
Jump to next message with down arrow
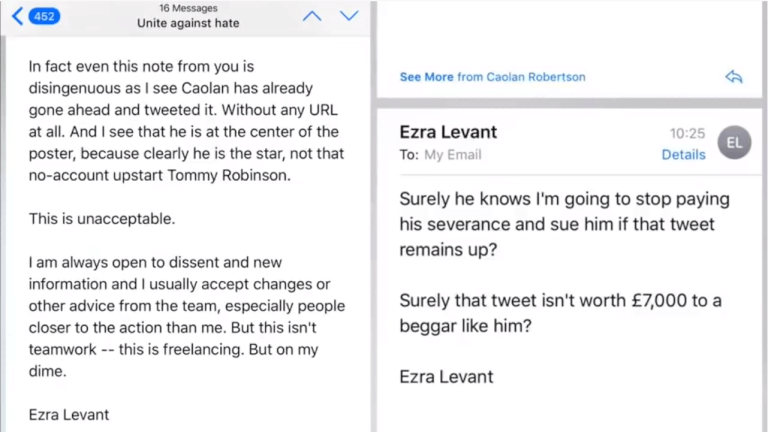click(x=349, y=16)
